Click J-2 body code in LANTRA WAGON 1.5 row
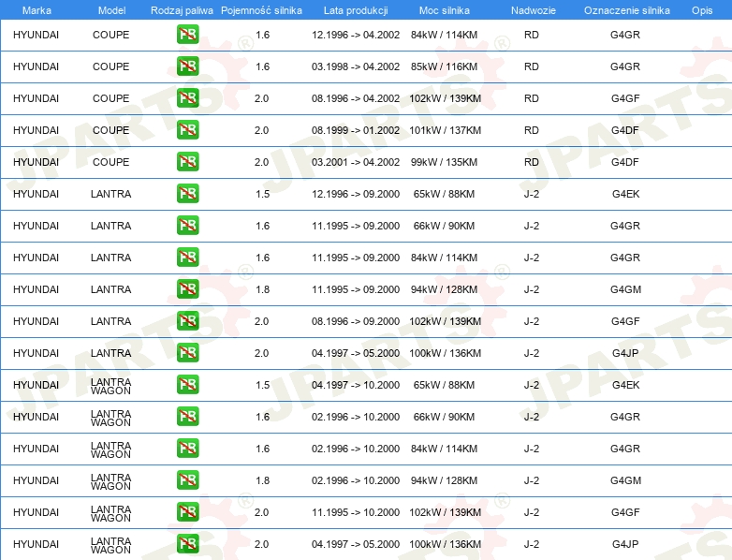The image size is (732, 560). click(x=532, y=385)
